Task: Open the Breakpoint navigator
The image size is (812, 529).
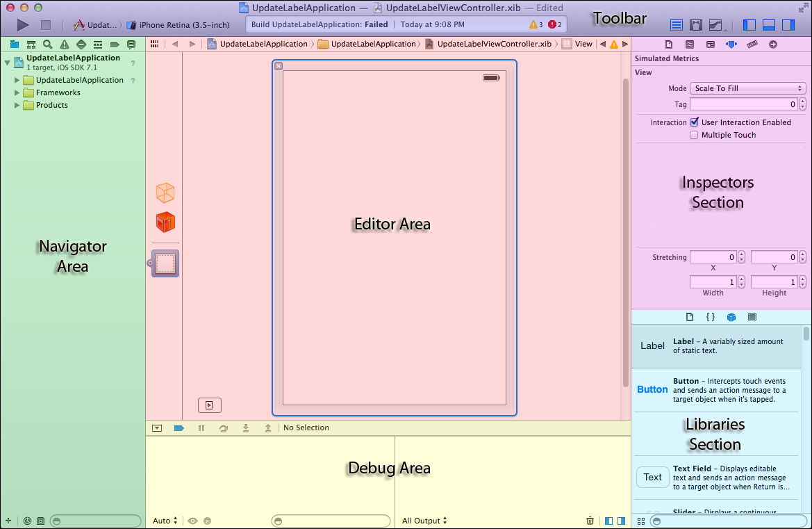Action: click(114, 44)
